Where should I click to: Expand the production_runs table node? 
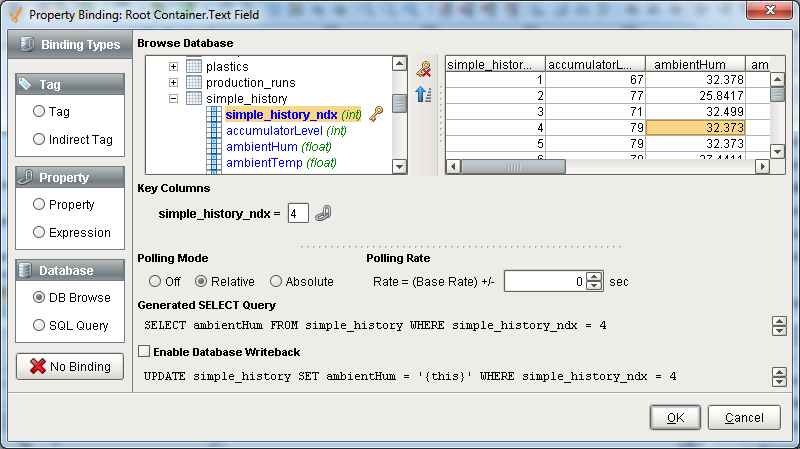point(173,83)
